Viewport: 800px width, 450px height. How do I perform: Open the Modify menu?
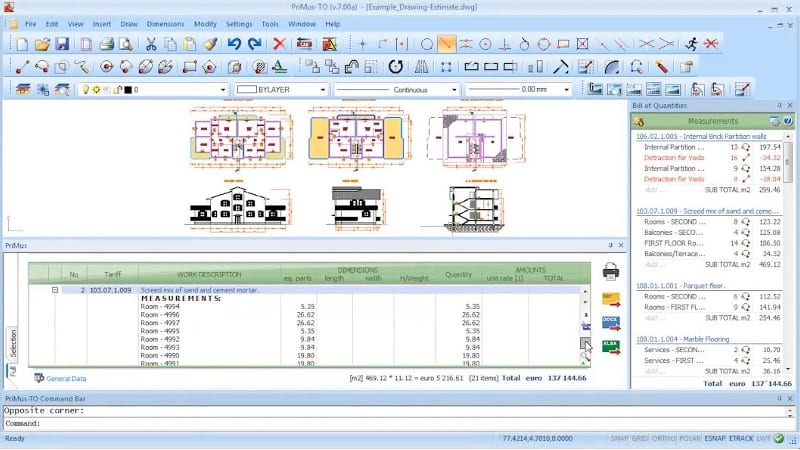[205, 24]
